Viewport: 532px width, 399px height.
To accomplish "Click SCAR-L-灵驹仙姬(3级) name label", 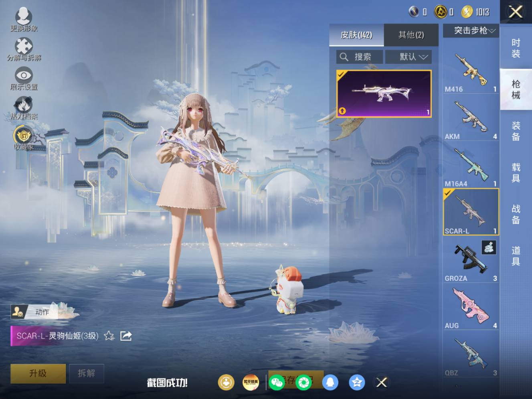I will (x=57, y=336).
